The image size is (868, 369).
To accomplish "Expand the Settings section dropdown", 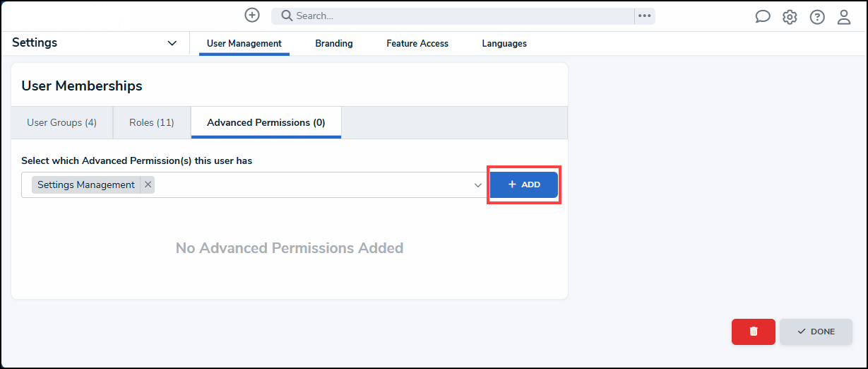I will 172,43.
